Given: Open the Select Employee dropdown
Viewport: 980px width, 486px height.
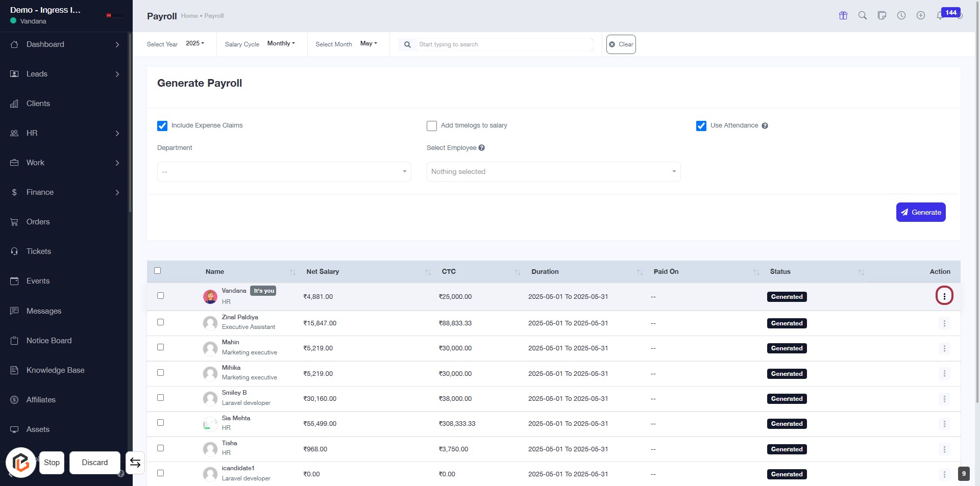Looking at the screenshot, I should [553, 172].
